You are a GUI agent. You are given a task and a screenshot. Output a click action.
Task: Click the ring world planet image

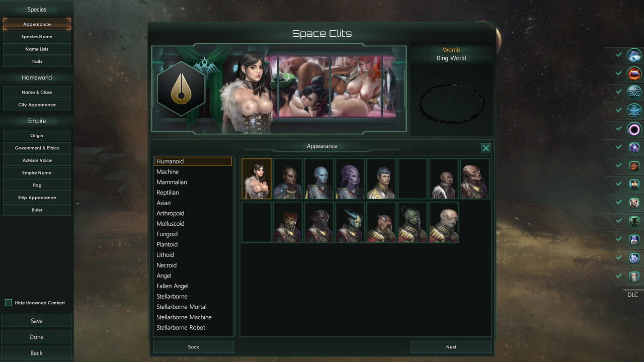click(x=451, y=104)
